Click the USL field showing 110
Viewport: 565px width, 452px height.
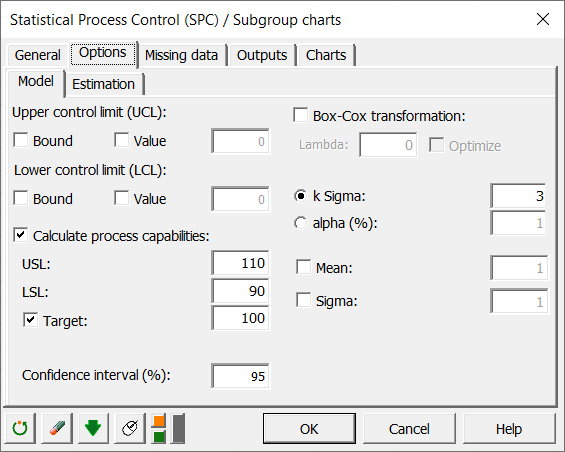[x=240, y=263]
